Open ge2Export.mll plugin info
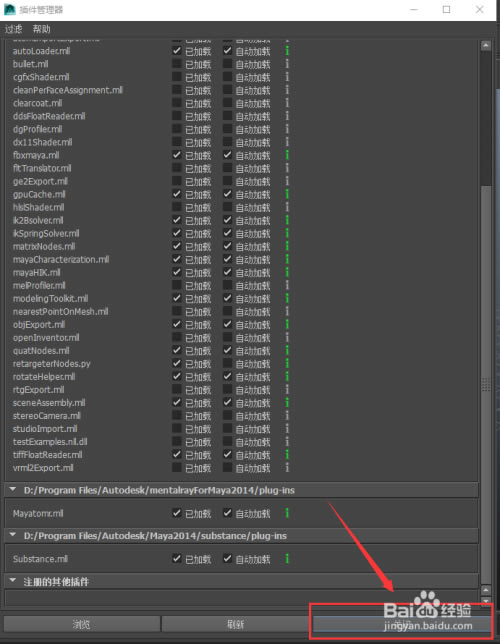The image size is (500, 644). point(287,181)
